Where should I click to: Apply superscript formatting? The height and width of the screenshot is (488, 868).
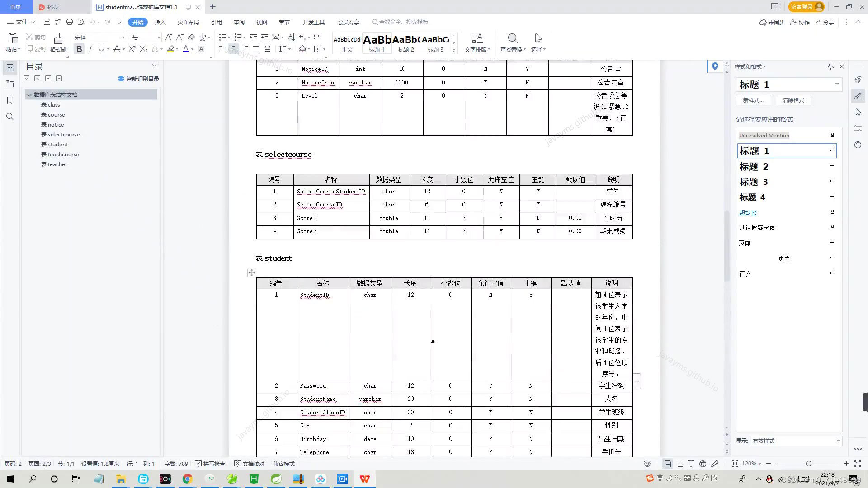[x=132, y=49]
